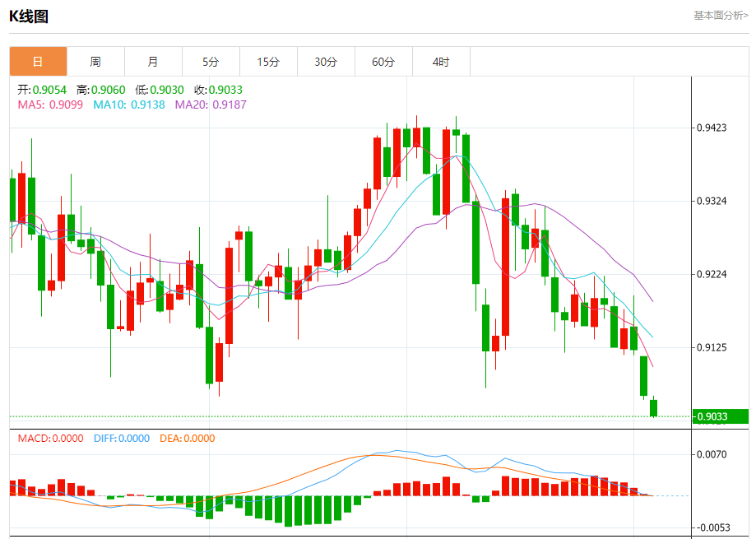Viewport: 756px width, 539px height.
Task: Click the 0.0070 MACD axis label
Action: (712, 454)
